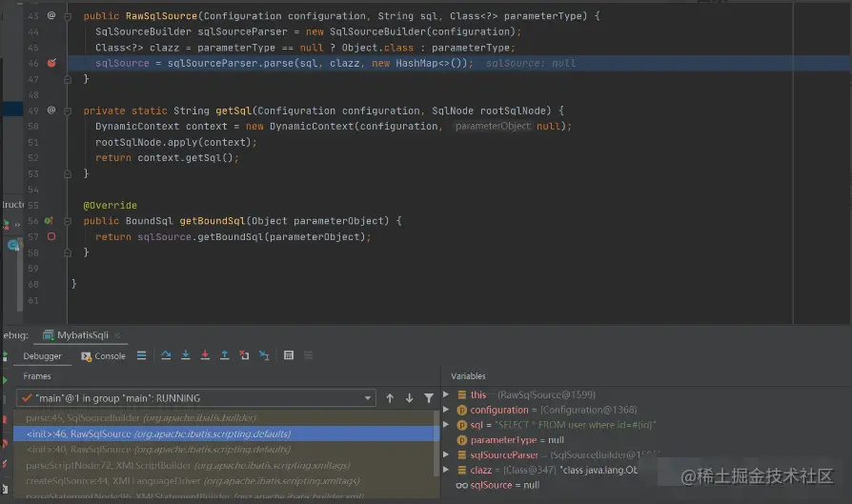Close the MybatisSqli debug tab
The image size is (852, 504).
tap(117, 335)
